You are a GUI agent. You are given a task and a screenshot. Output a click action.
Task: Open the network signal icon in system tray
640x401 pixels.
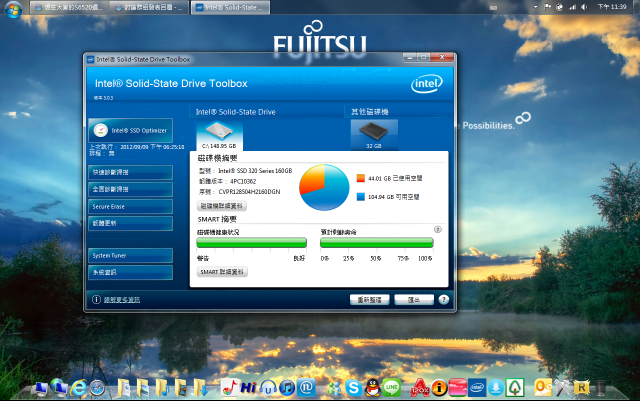click(573, 7)
